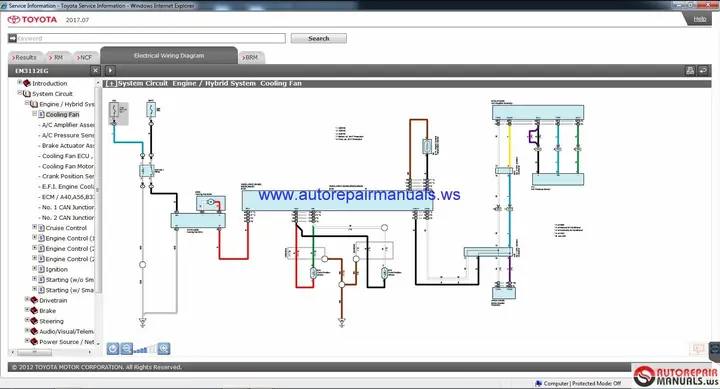
Task: Adjust the zoom level bar indicator
Action: 145,350
